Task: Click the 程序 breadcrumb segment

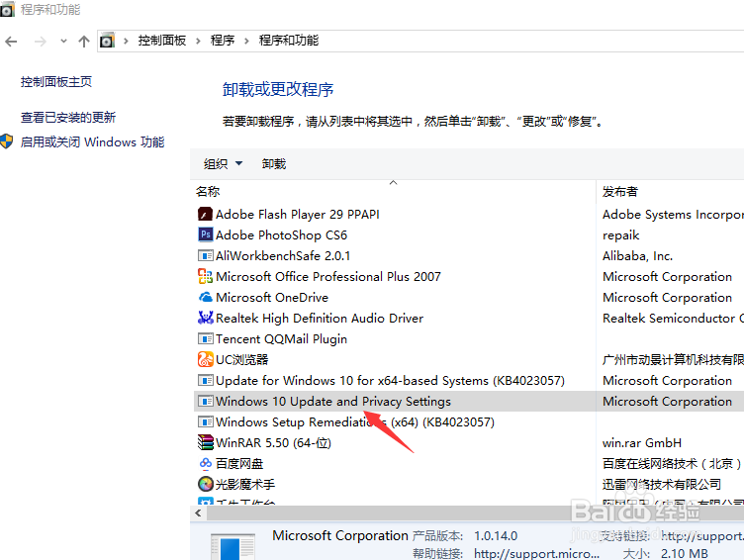Action: 223,41
